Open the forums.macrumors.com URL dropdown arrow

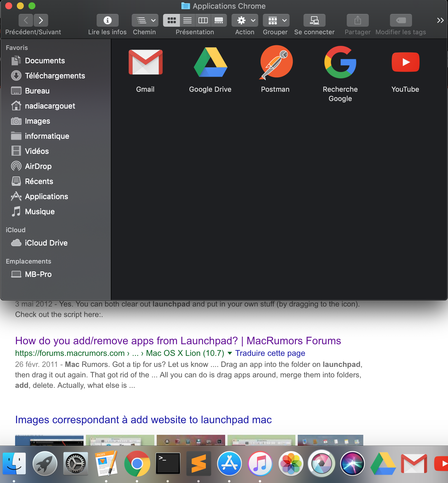point(230,353)
